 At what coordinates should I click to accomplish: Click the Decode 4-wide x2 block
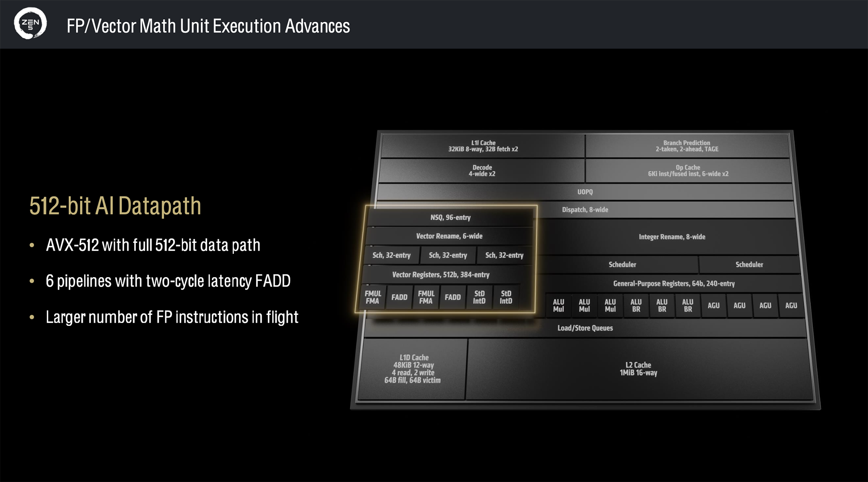(482, 171)
